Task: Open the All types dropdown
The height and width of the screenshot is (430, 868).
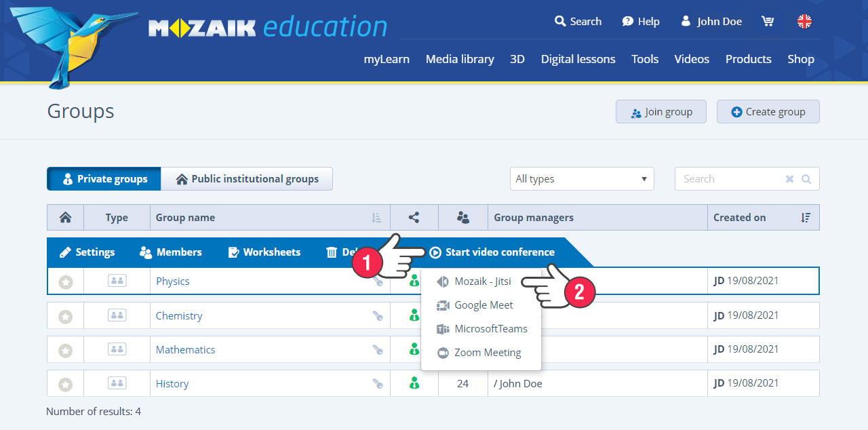Action: (x=581, y=179)
